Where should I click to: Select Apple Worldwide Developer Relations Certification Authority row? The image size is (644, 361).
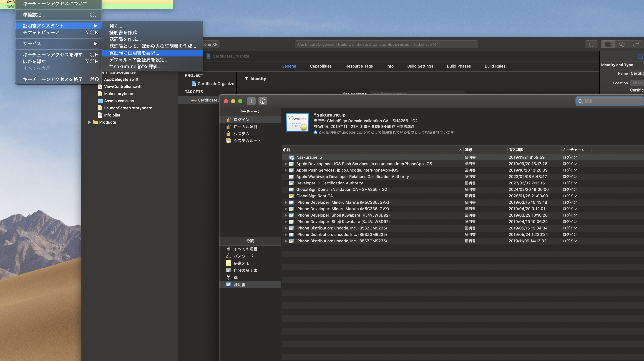pos(462,177)
